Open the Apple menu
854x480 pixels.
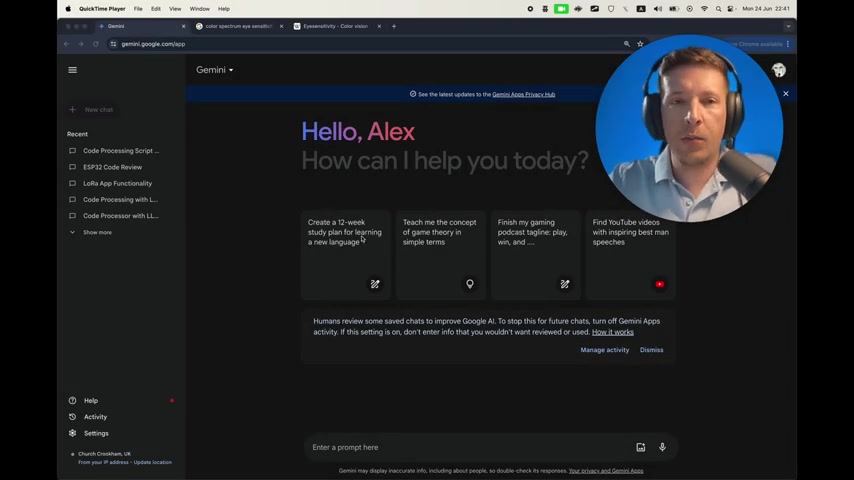(68, 9)
